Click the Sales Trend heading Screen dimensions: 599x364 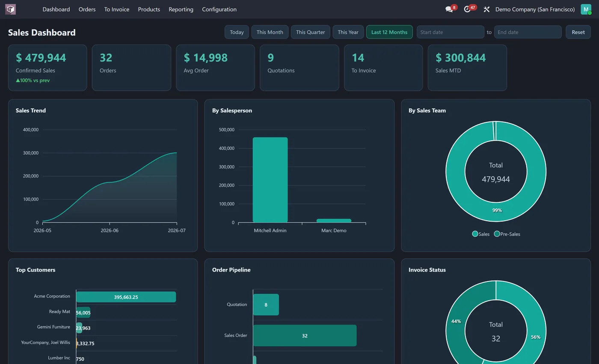(31, 110)
